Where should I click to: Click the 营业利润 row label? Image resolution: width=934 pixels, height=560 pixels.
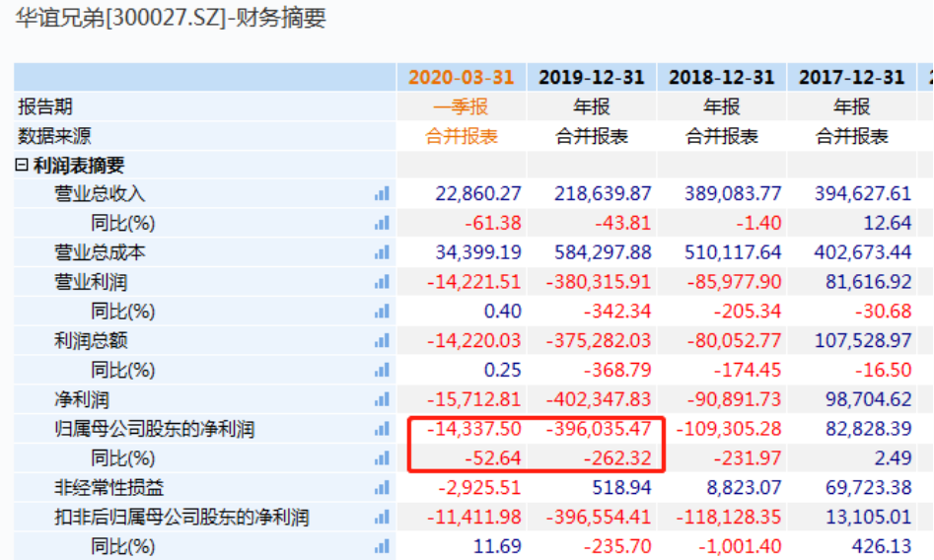(91, 282)
